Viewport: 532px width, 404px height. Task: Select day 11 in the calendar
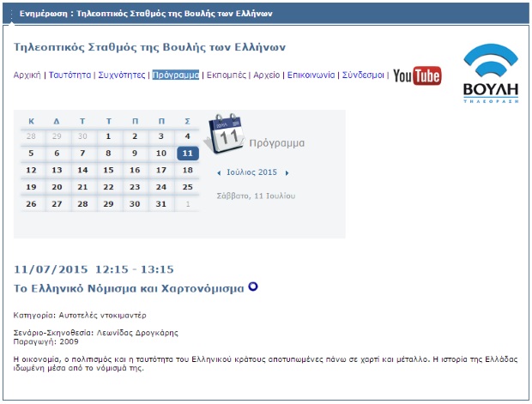(x=187, y=154)
